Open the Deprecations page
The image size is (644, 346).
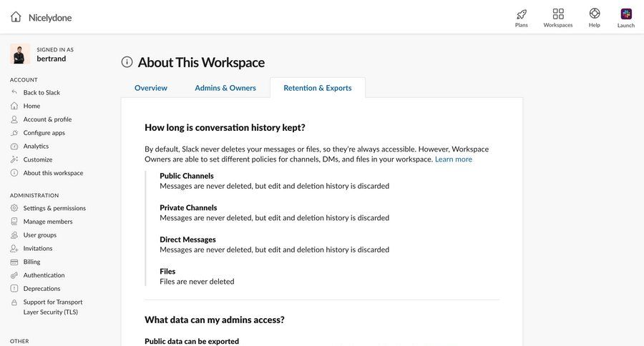coord(42,289)
